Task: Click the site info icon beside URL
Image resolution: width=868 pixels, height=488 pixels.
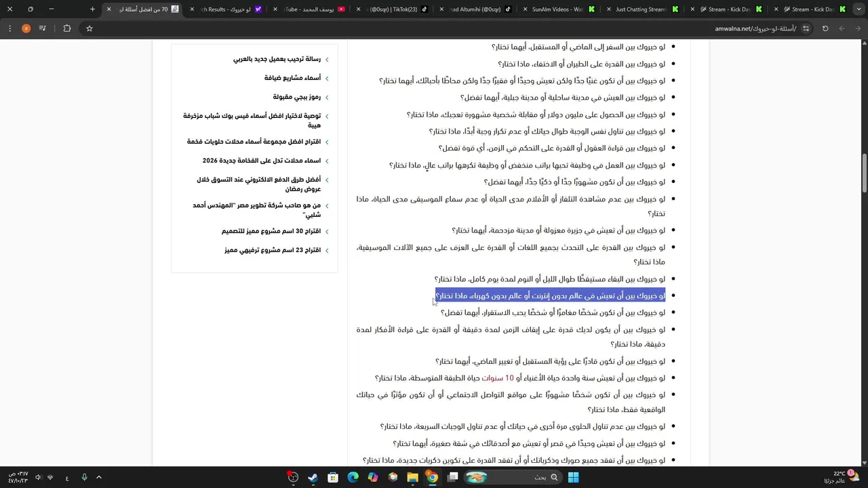Action: coord(806,28)
